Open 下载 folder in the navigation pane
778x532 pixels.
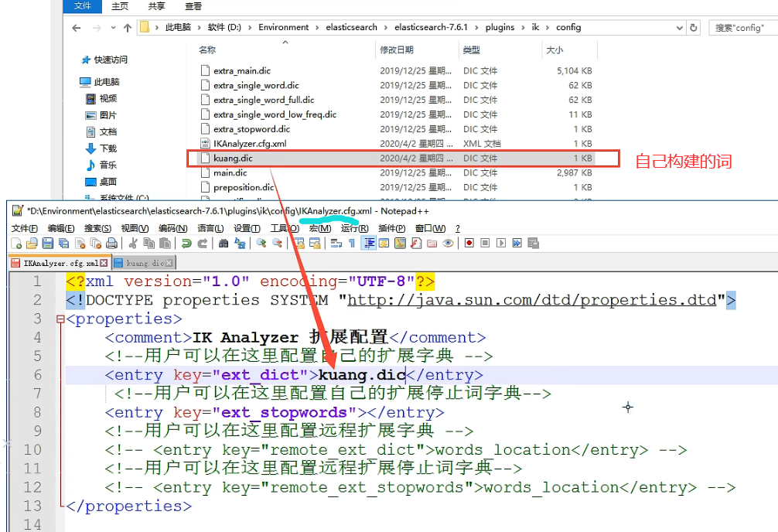pyautogui.click(x=101, y=148)
